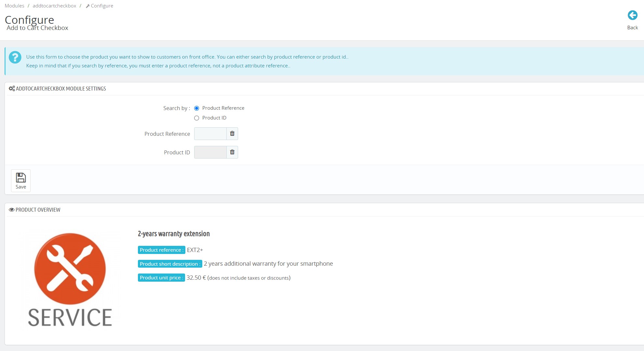This screenshot has width=644, height=351.
Task: Click the disabled Product ID input field
Action: pyautogui.click(x=210, y=152)
